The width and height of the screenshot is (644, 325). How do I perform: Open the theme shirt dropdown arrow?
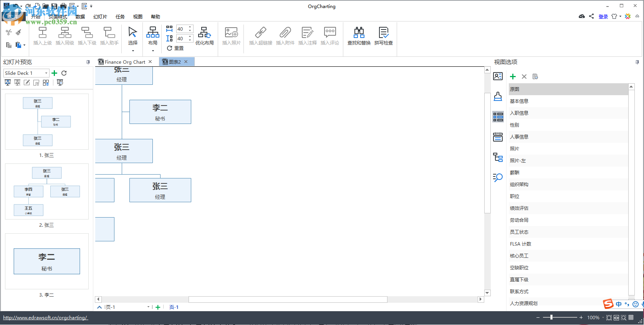coord(621,16)
